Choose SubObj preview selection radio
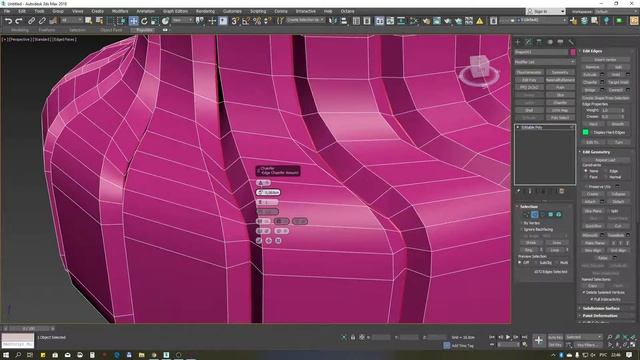Screen dimensions: 640x360 click(x=536, y=263)
